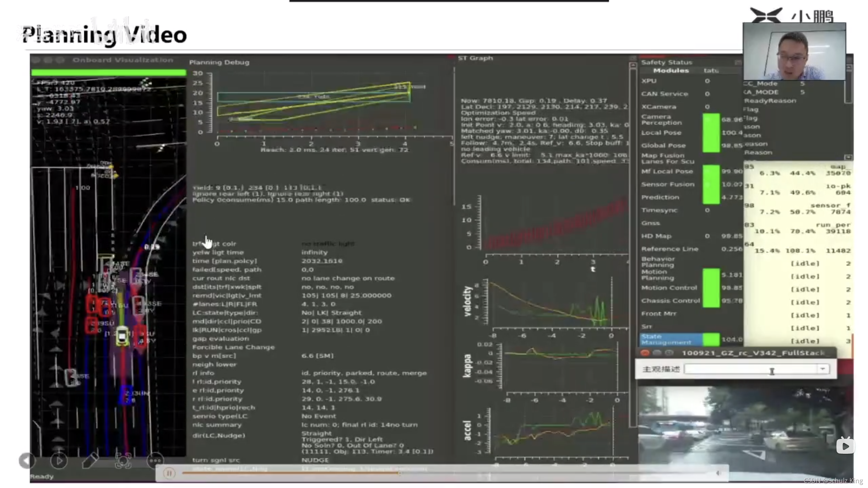
Task: Open the 主观描述 combo box dropdown arrow
Action: 823,369
